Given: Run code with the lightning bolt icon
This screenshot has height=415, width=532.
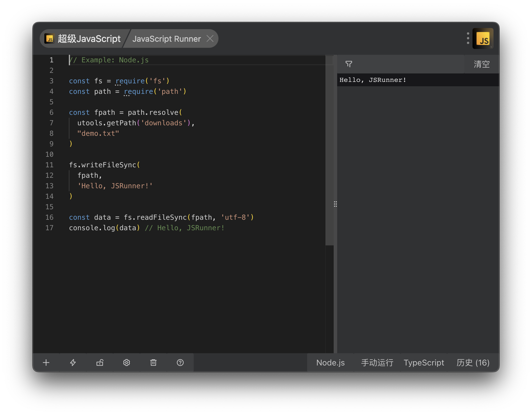Looking at the screenshot, I should pyautogui.click(x=73, y=363).
